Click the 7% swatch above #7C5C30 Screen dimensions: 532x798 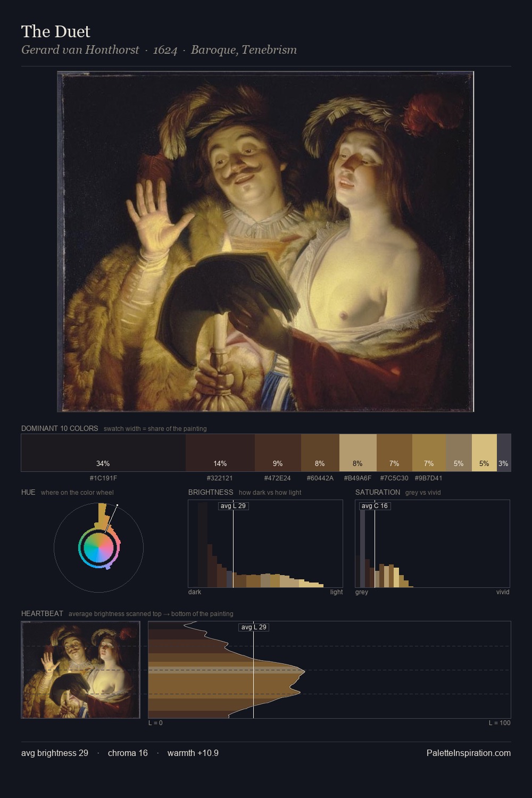click(394, 453)
